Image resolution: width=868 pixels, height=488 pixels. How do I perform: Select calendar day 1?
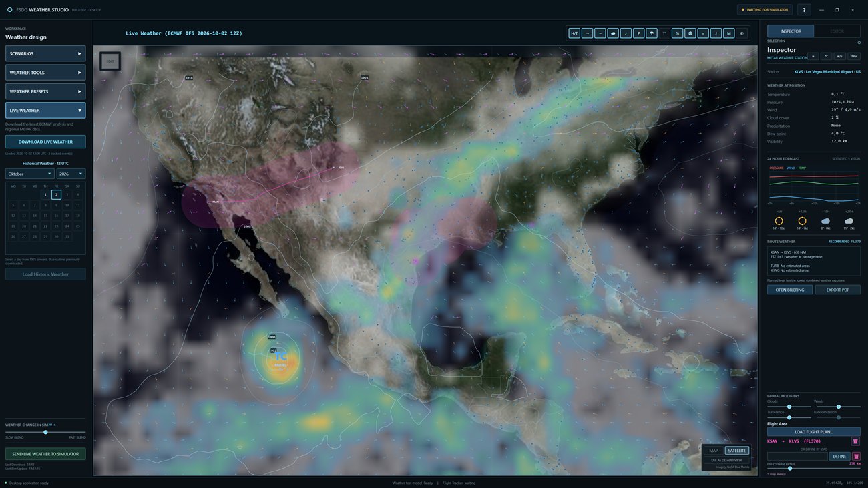point(45,195)
